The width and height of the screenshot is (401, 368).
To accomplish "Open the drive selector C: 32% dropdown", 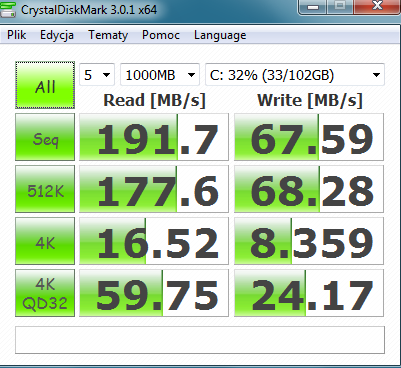I will click(x=295, y=75).
